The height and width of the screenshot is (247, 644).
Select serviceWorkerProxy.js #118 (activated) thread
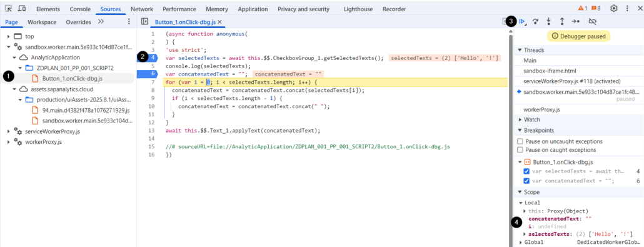click(x=571, y=81)
